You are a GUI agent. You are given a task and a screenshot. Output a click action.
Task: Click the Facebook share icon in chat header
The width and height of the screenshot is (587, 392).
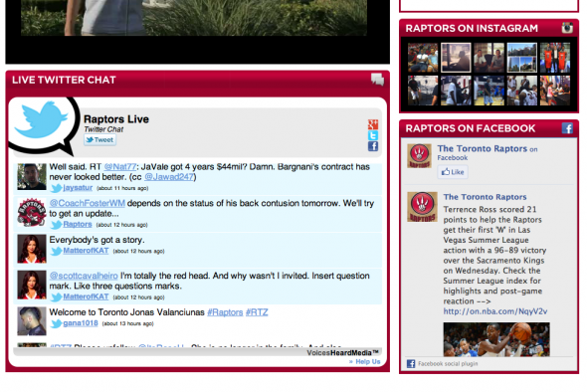(x=373, y=146)
